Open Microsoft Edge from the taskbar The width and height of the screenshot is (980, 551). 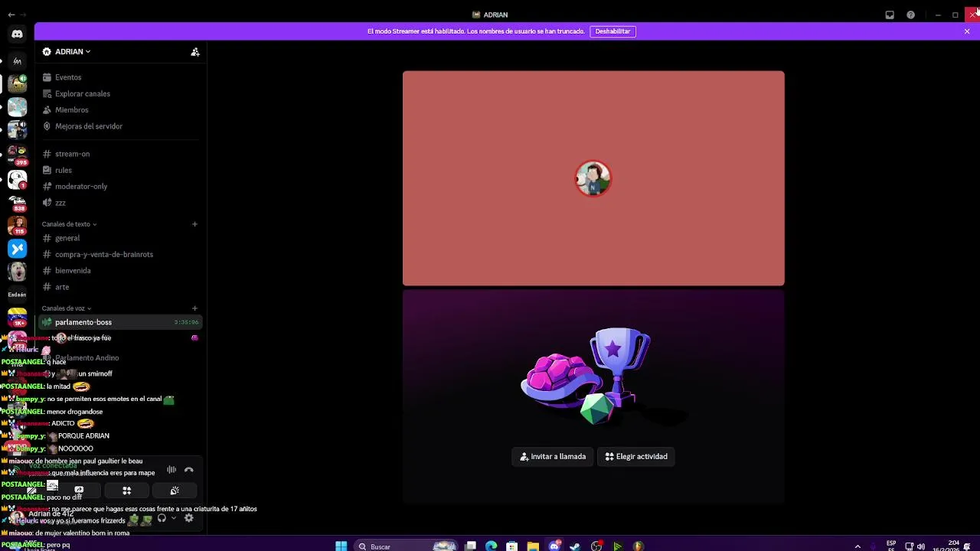click(x=491, y=546)
